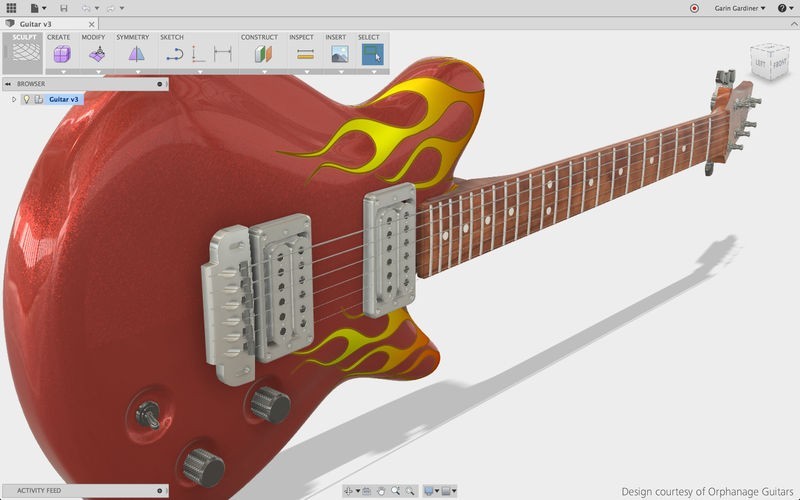Toggle the record button in title bar
Viewport: 800px width, 500px height.
click(x=694, y=8)
